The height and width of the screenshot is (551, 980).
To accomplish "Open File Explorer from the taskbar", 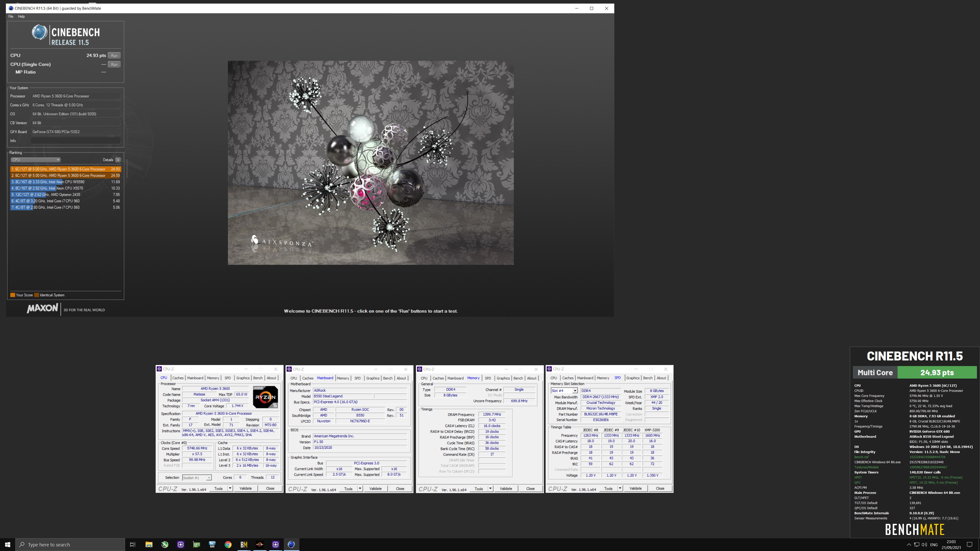I will 149,545.
